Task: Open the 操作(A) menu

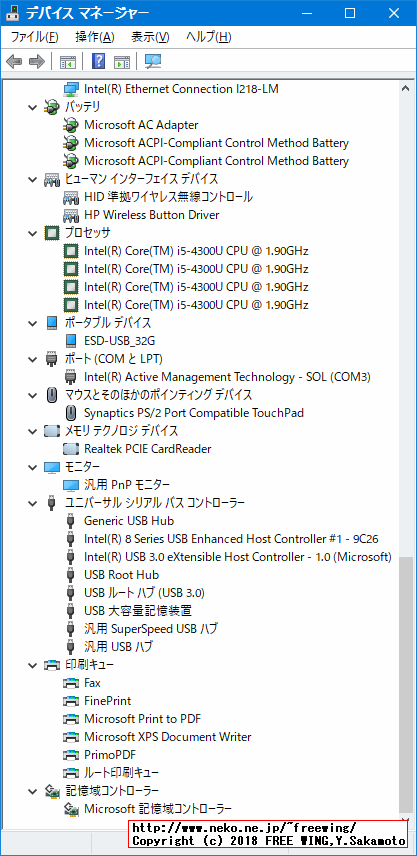Action: [x=95, y=37]
